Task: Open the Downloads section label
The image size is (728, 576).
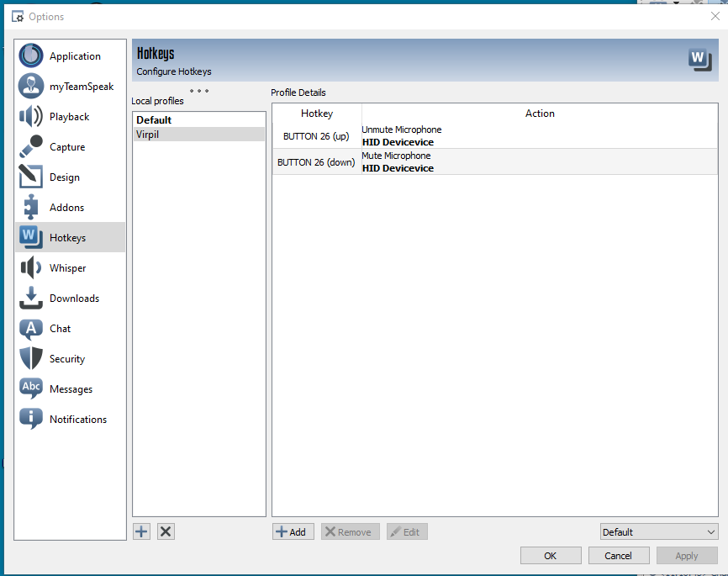Action: (74, 299)
